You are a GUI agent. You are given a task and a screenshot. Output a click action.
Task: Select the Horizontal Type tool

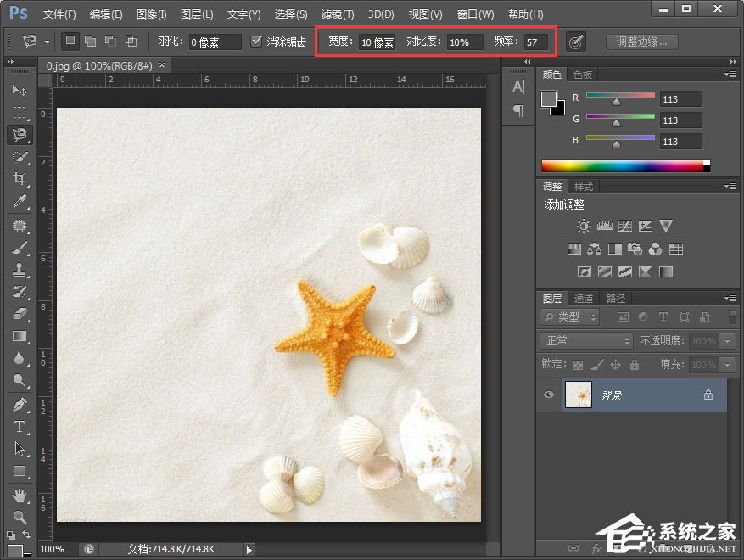point(19,428)
